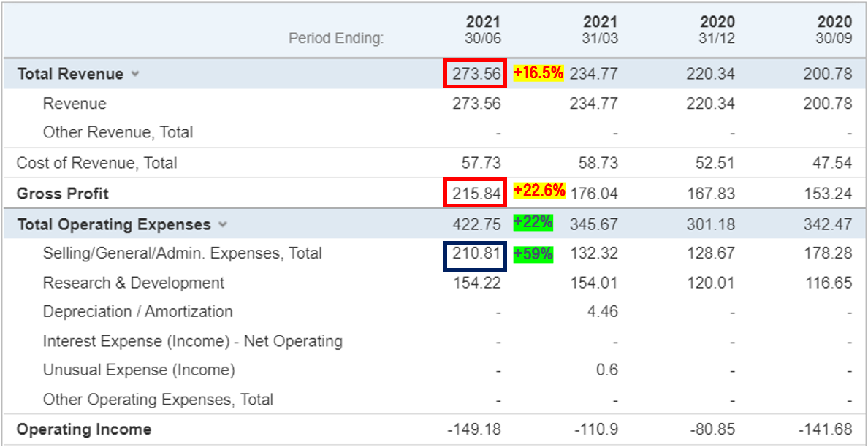Screen dimensions: 868x447
Task: Select Research & Development value 154.22
Action: 476,283
